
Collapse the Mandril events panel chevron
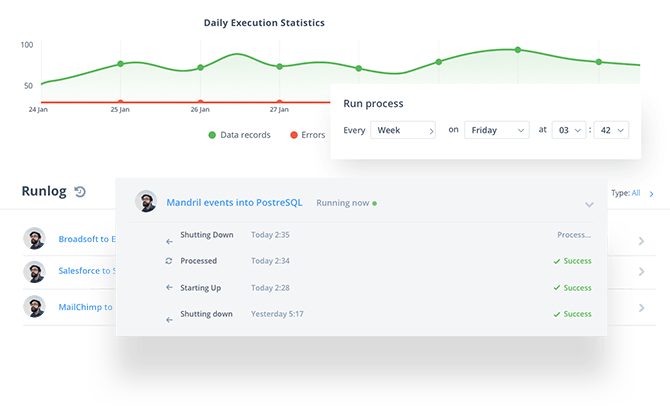pyautogui.click(x=589, y=205)
